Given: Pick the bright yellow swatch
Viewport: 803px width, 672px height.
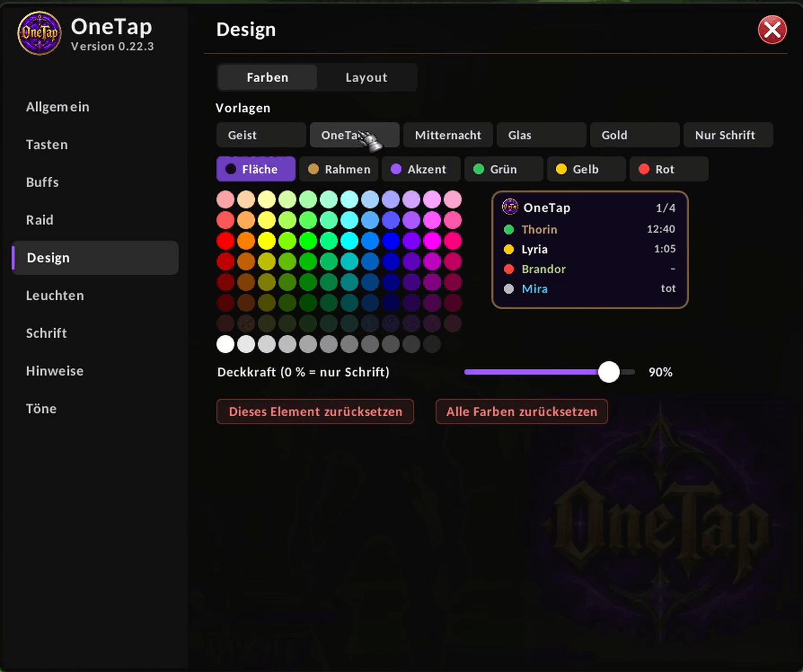Looking at the screenshot, I should pyautogui.click(x=267, y=241).
